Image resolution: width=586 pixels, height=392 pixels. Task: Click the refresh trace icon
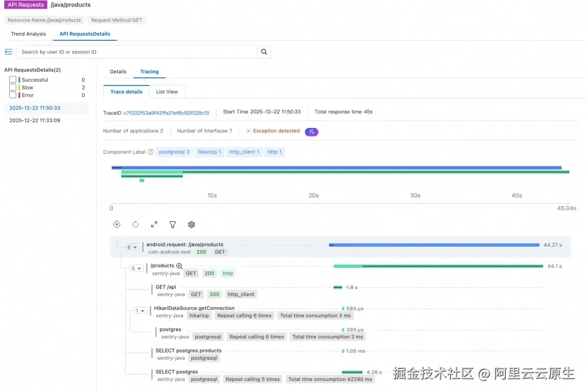point(135,224)
